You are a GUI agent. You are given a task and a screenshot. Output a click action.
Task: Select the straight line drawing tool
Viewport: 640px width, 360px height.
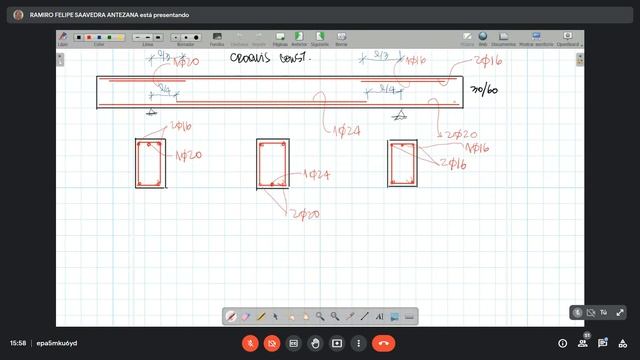pos(364,316)
